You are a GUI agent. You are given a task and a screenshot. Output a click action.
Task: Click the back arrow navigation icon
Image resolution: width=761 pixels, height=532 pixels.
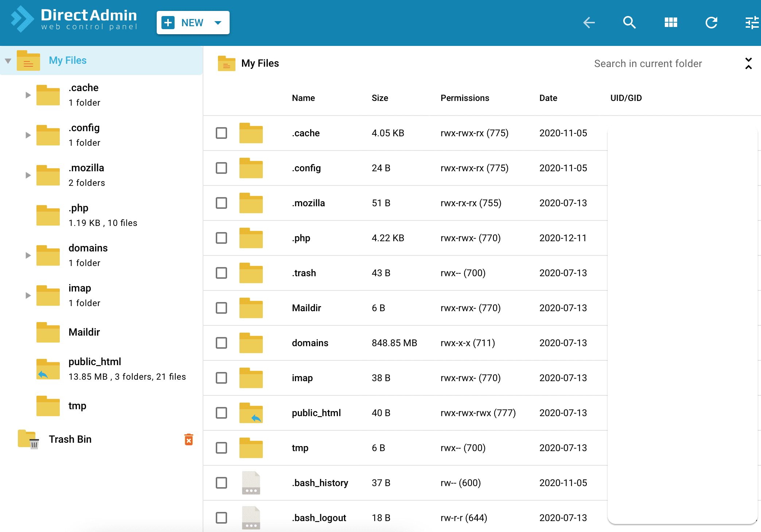589,23
